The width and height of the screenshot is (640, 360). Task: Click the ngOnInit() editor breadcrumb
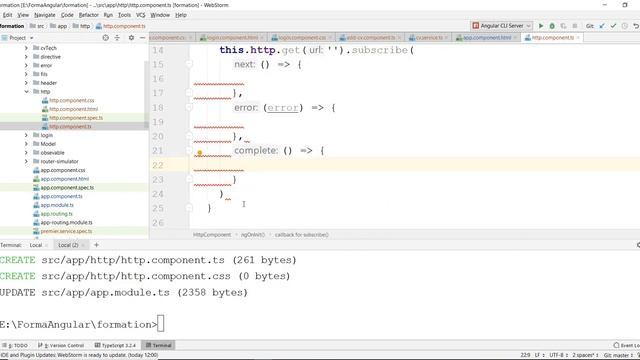[253, 235]
